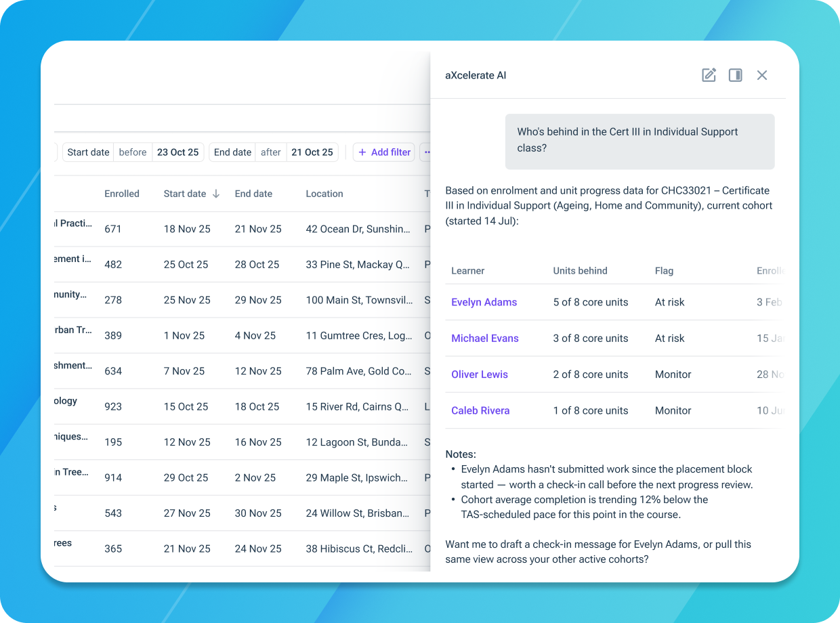Open Oliver Lewis learner link
Image resolution: width=840 pixels, height=623 pixels.
coord(480,374)
